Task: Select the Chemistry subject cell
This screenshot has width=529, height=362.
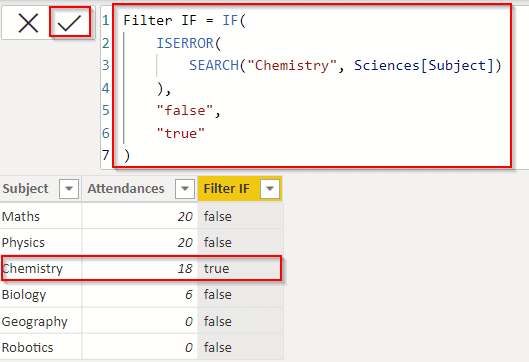Action: [40, 269]
